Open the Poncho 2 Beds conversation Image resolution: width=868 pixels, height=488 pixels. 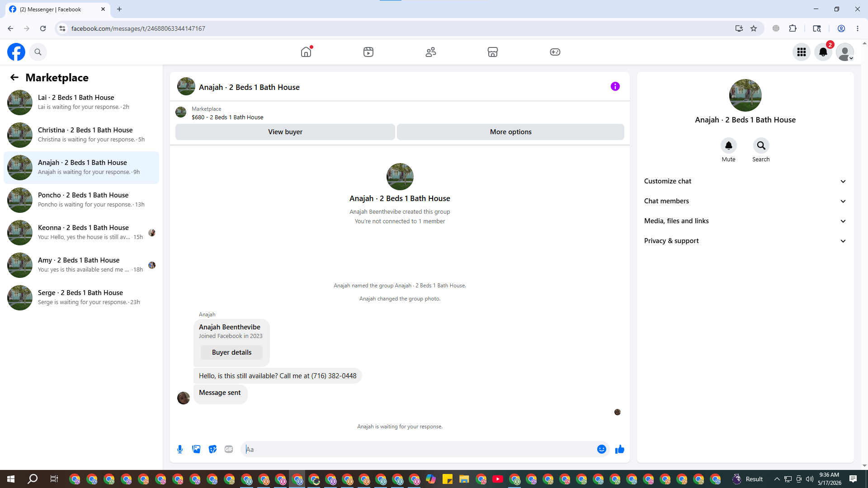(81, 200)
